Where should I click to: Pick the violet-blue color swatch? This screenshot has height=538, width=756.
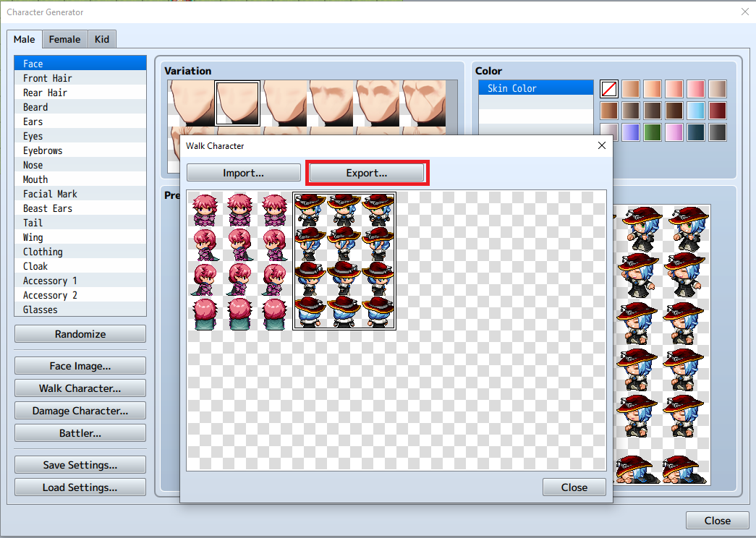coord(631,132)
